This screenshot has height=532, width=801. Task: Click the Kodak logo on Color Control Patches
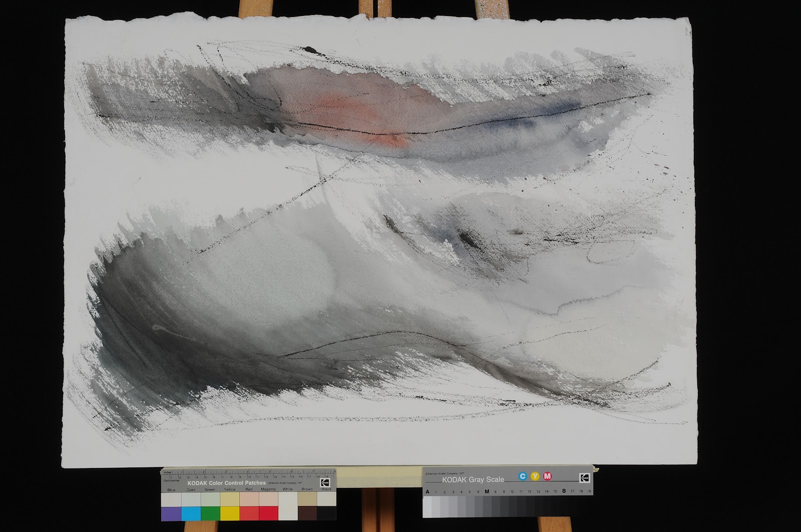pos(325,482)
